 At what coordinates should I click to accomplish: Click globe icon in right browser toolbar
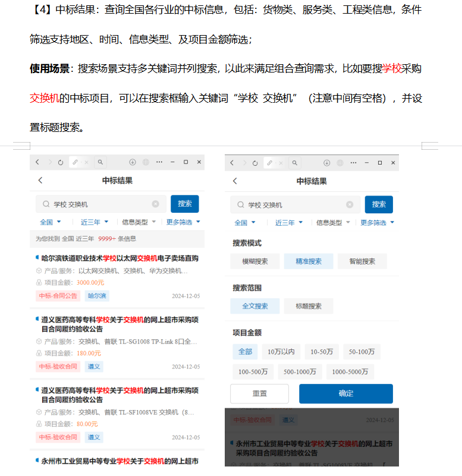(x=340, y=163)
